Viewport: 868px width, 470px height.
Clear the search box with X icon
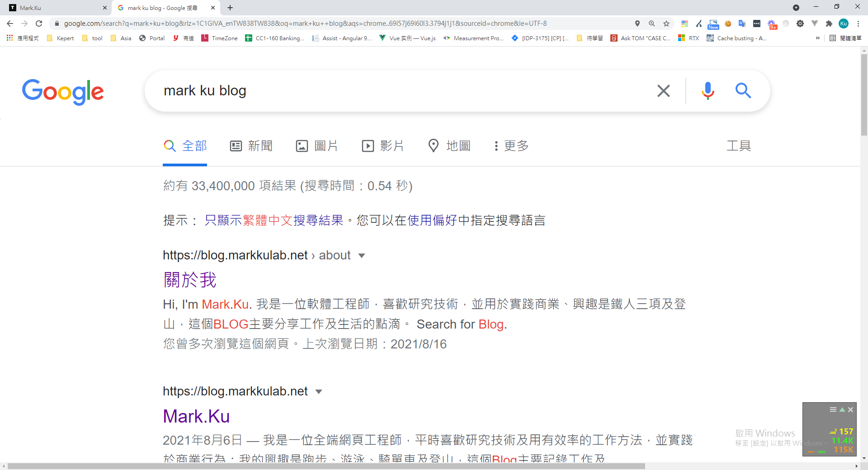(663, 91)
